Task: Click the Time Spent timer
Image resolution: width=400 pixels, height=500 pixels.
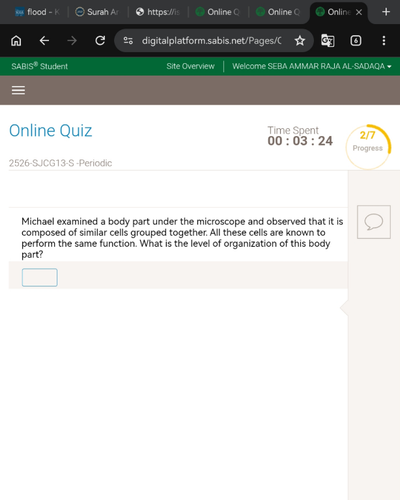Action: (300, 136)
